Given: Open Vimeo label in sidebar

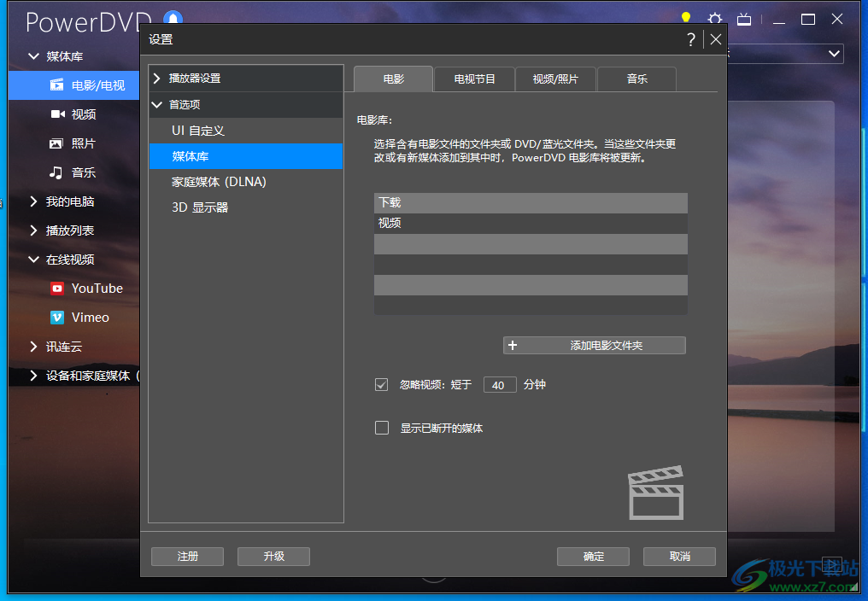Looking at the screenshot, I should click(91, 317).
